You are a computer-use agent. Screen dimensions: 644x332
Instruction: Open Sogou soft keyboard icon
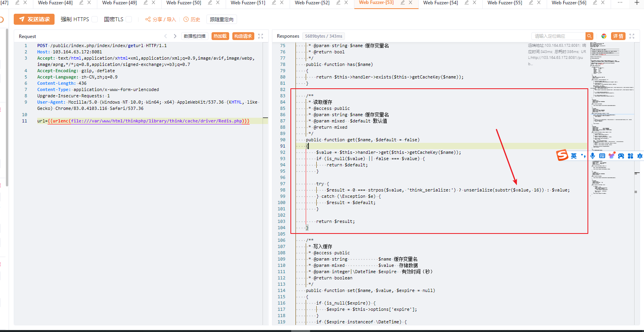pos(602,156)
